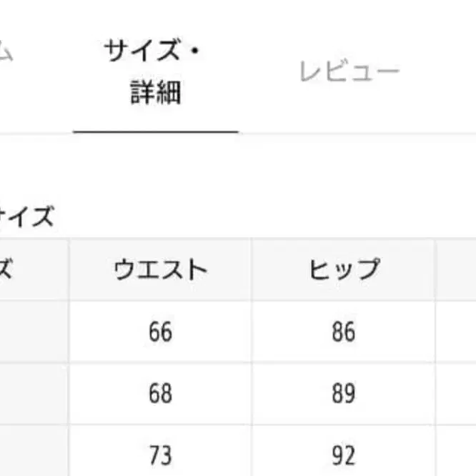Click the size label cell left of 68
This screenshot has height=476, width=476.
[34, 394]
